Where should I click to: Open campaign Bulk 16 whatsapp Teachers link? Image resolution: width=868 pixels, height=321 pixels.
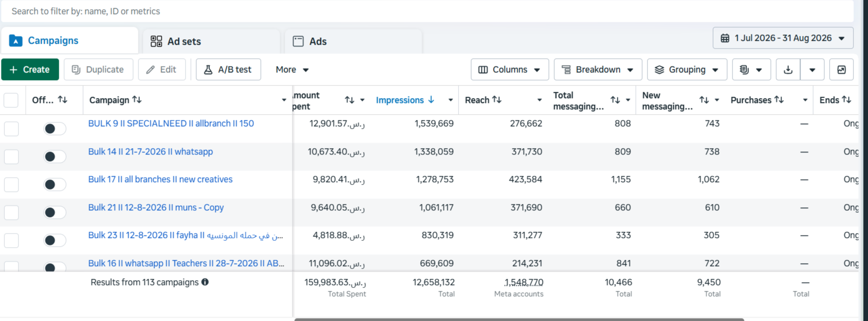tap(186, 263)
